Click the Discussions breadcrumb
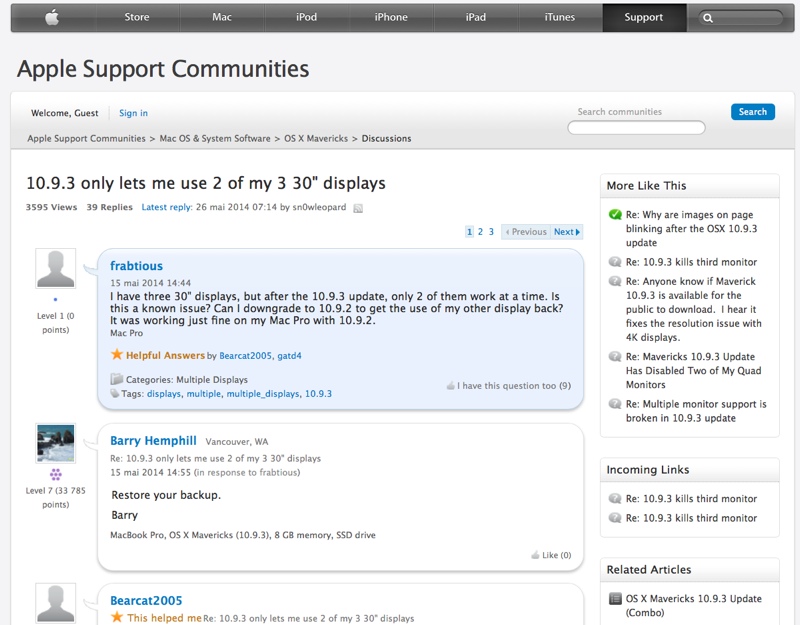800x625 pixels. 386,138
